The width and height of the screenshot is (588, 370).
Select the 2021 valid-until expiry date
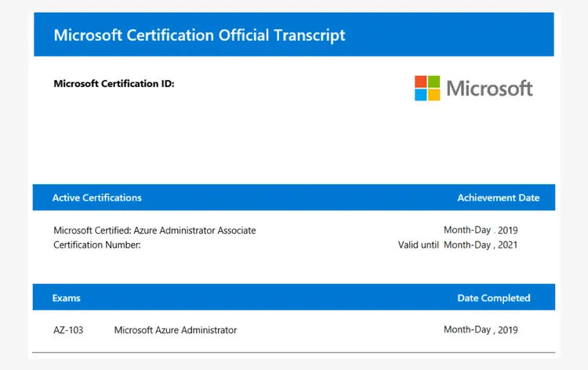481,245
